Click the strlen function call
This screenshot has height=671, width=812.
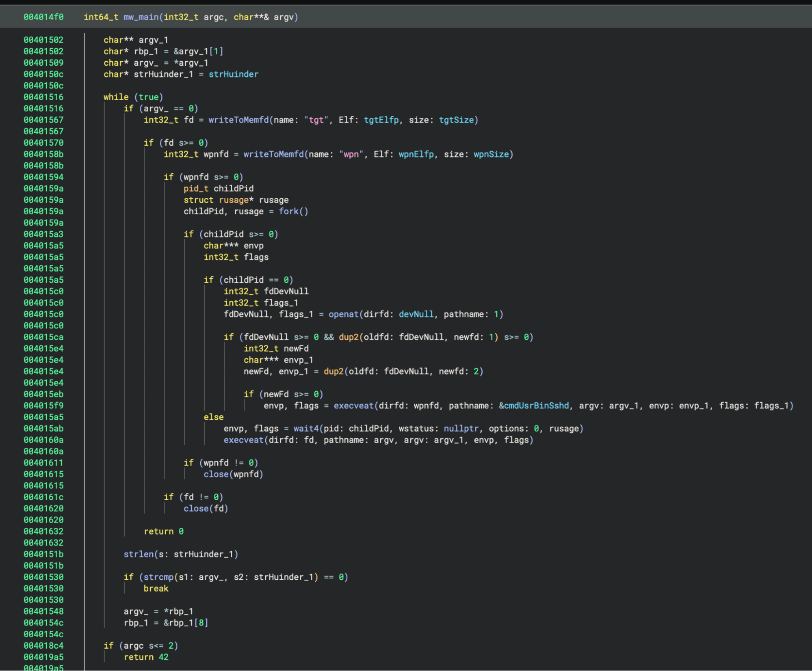[x=139, y=554]
